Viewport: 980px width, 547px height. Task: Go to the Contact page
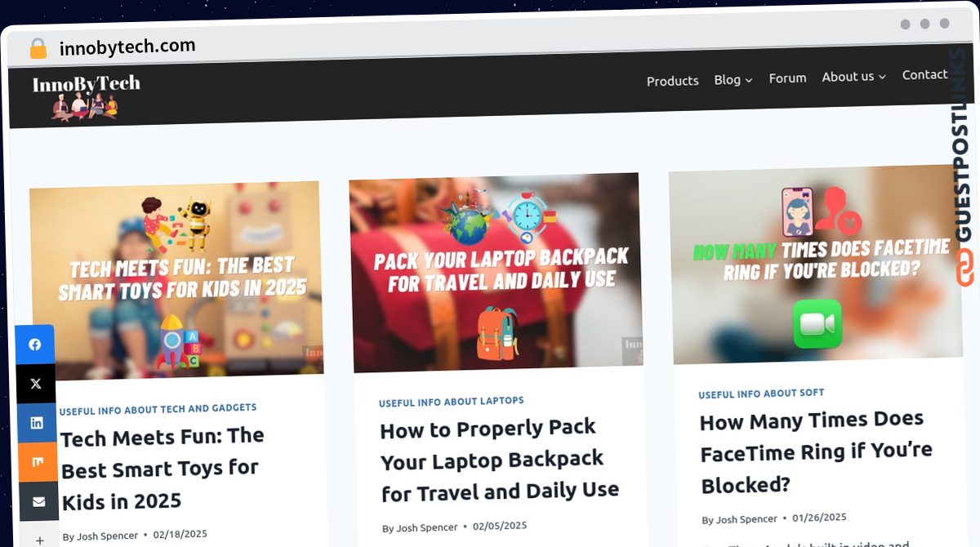(x=924, y=75)
